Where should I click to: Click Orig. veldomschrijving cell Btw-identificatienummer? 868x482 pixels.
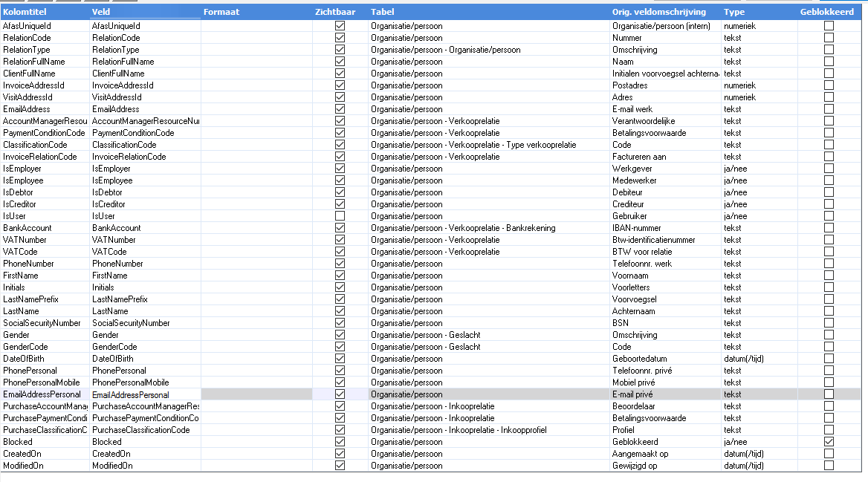[665, 240]
